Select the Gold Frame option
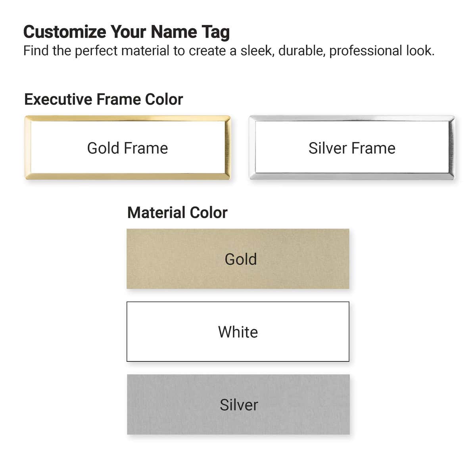This screenshot has width=476, height=476. pos(127,148)
